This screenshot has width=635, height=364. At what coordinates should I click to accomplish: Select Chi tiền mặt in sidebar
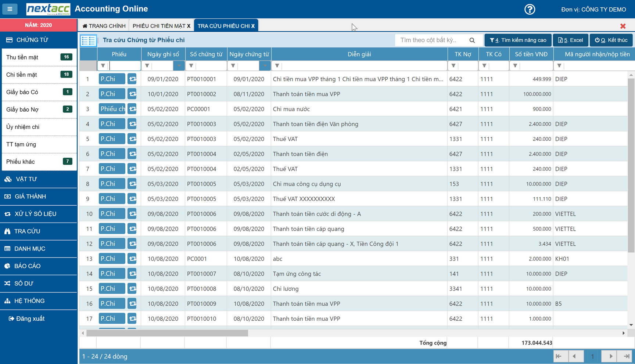[22, 75]
